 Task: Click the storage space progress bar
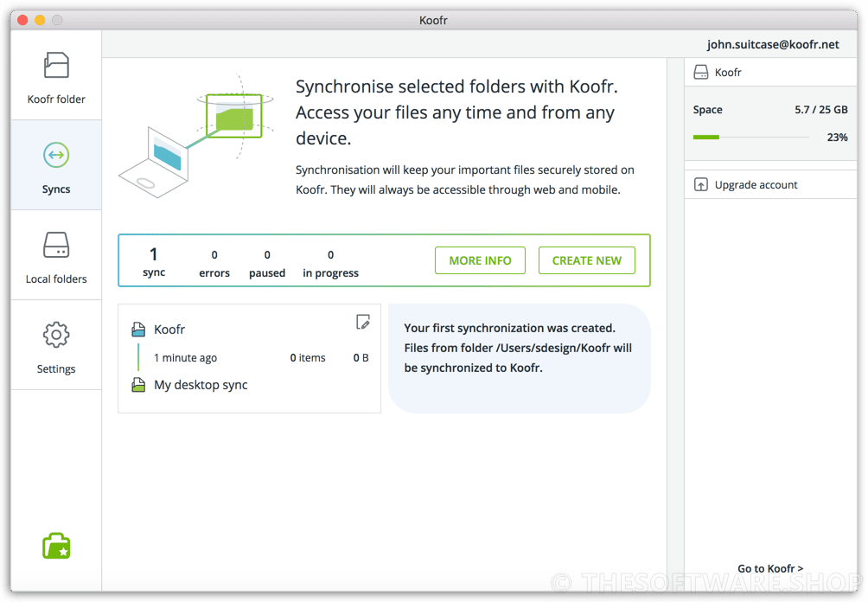point(750,137)
